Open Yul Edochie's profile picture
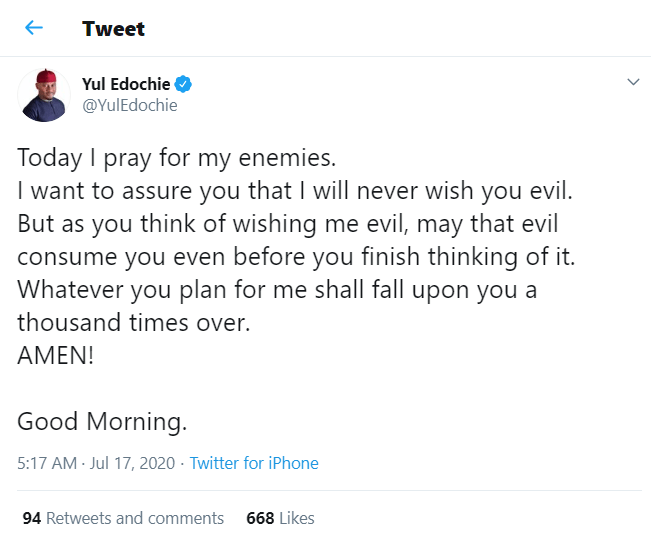This screenshot has height=542, width=651. pos(44,96)
